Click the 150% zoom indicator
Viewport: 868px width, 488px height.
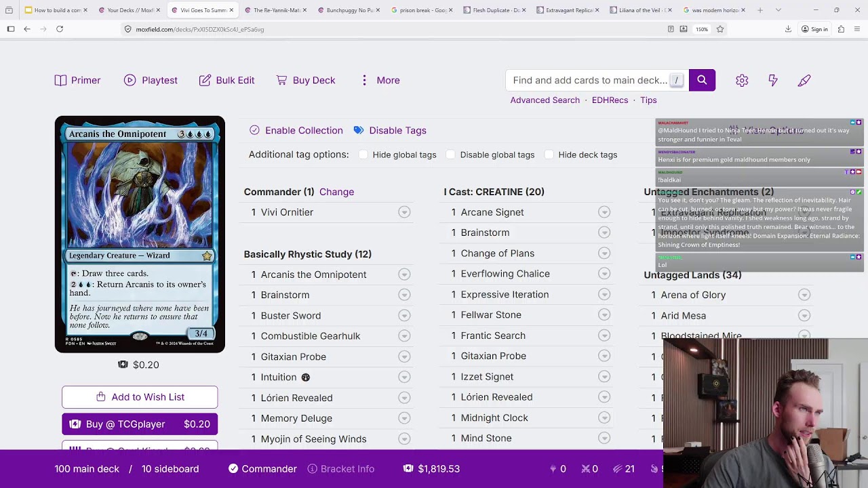[702, 29]
